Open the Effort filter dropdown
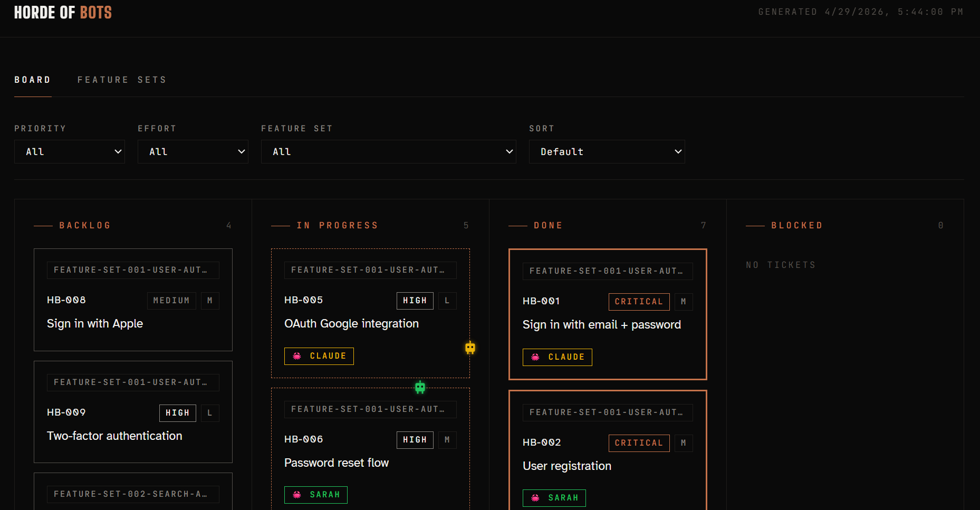This screenshot has width=980, height=510. [x=193, y=152]
